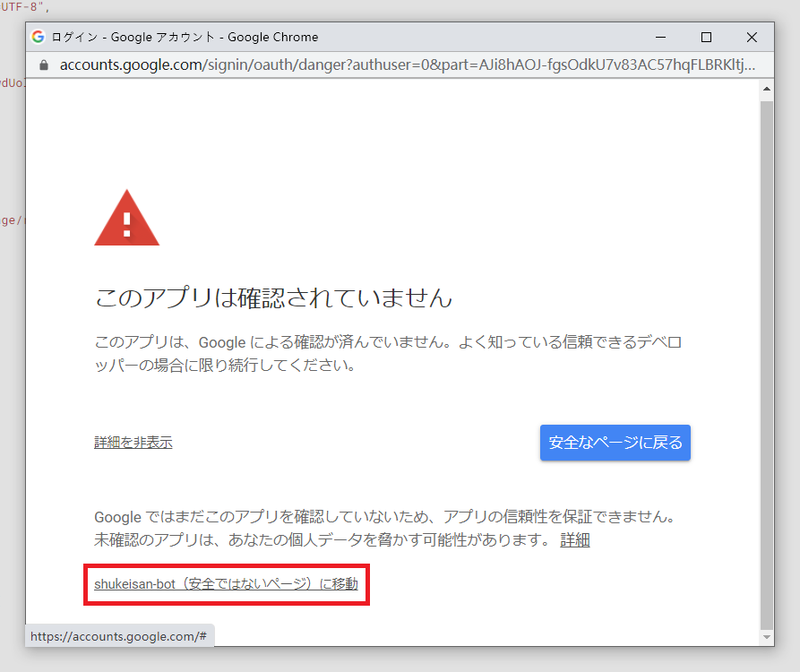Screen dimensions: 800x672
Task: Click the 詳細を非表示 link
Action: [x=133, y=442]
